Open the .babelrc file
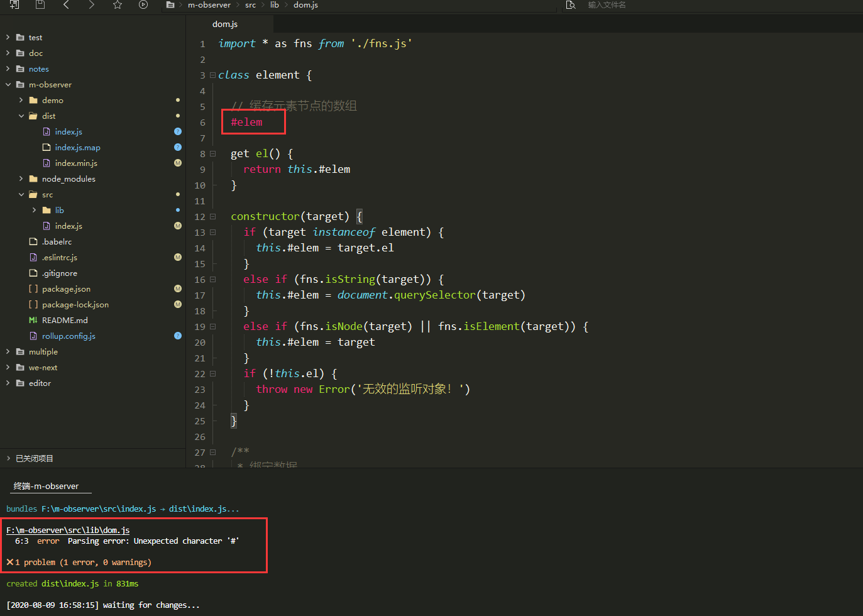Image resolution: width=863 pixels, height=616 pixels. point(57,241)
